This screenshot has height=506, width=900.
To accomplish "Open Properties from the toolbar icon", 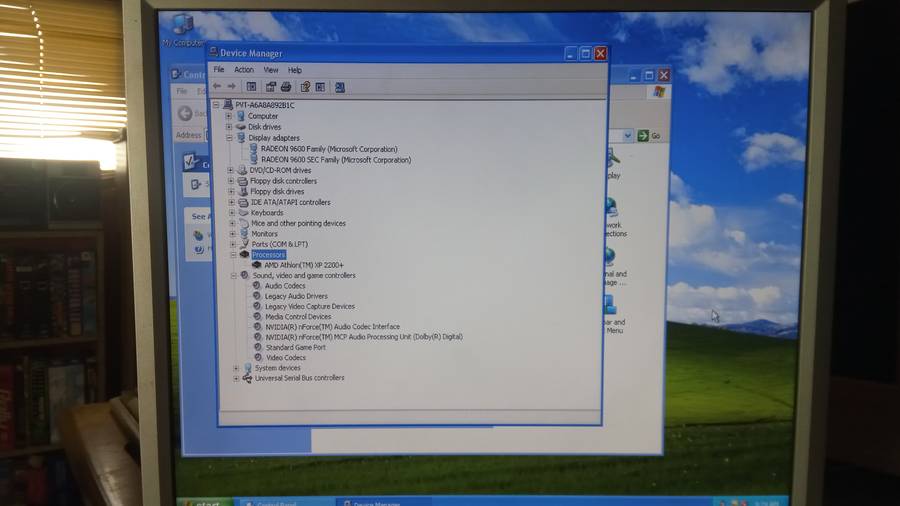I will click(270, 87).
